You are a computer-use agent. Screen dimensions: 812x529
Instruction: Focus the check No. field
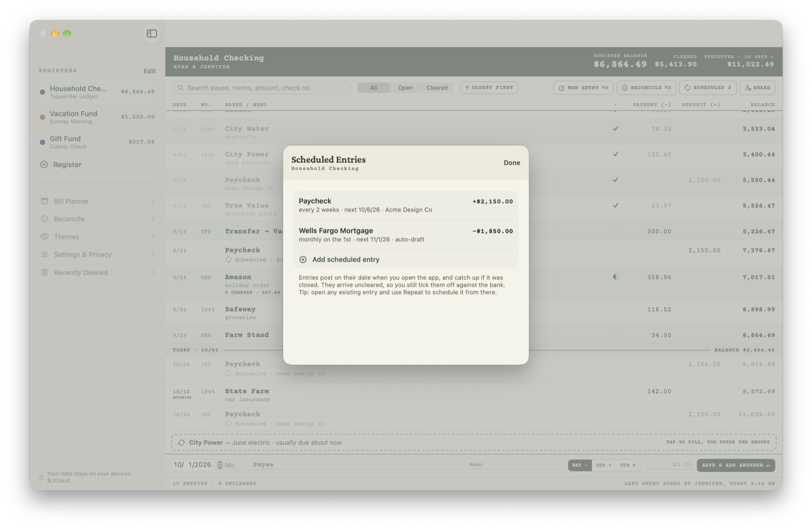(236, 465)
